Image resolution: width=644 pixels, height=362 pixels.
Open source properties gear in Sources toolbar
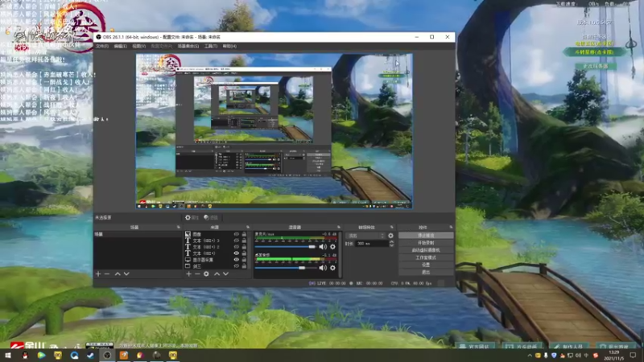pos(206,274)
